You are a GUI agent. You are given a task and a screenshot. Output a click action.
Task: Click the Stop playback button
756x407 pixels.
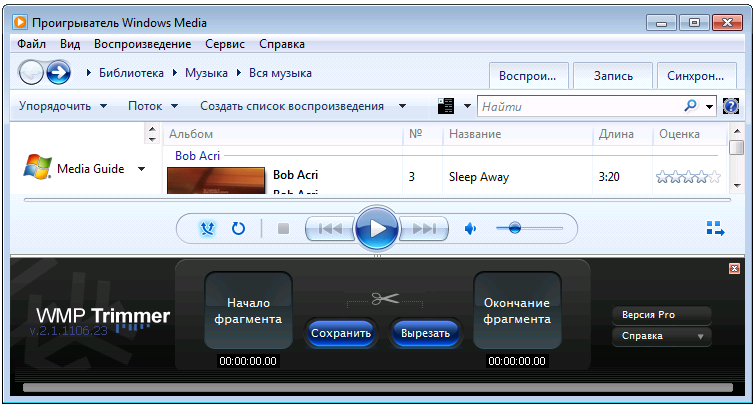pos(284,229)
